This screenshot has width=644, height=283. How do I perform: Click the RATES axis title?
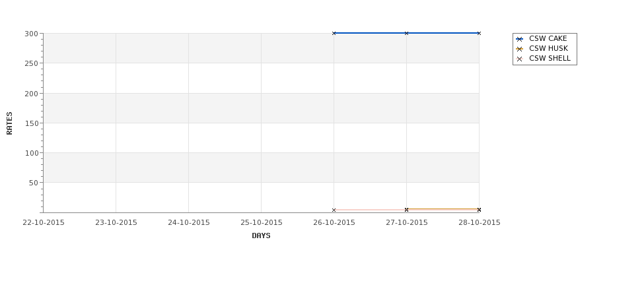(9, 123)
